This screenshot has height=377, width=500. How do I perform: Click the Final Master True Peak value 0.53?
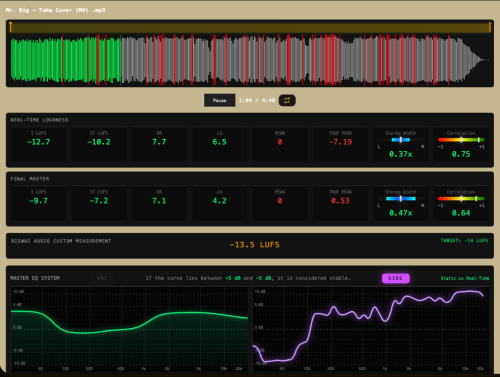point(340,201)
